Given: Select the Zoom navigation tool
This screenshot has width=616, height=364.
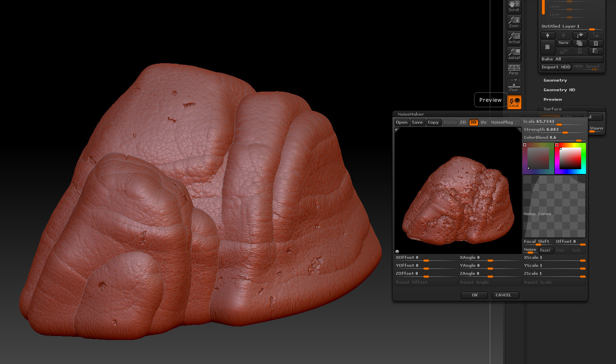Looking at the screenshot, I should [514, 22].
